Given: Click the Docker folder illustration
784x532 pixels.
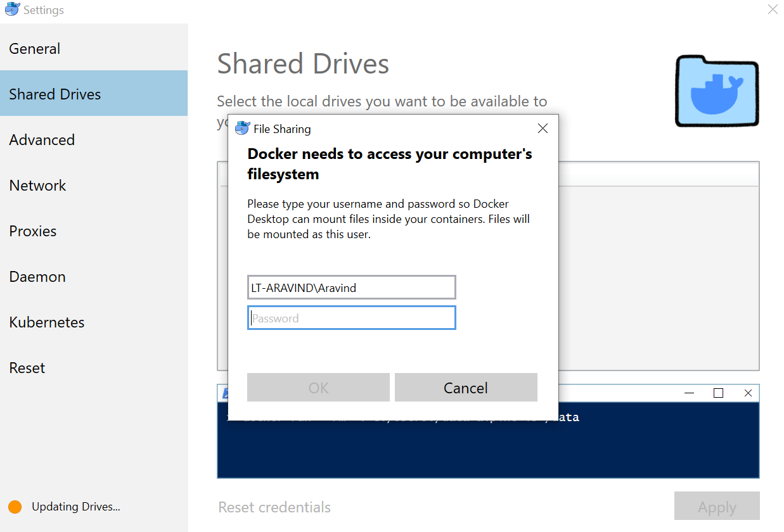Looking at the screenshot, I should click(x=716, y=90).
